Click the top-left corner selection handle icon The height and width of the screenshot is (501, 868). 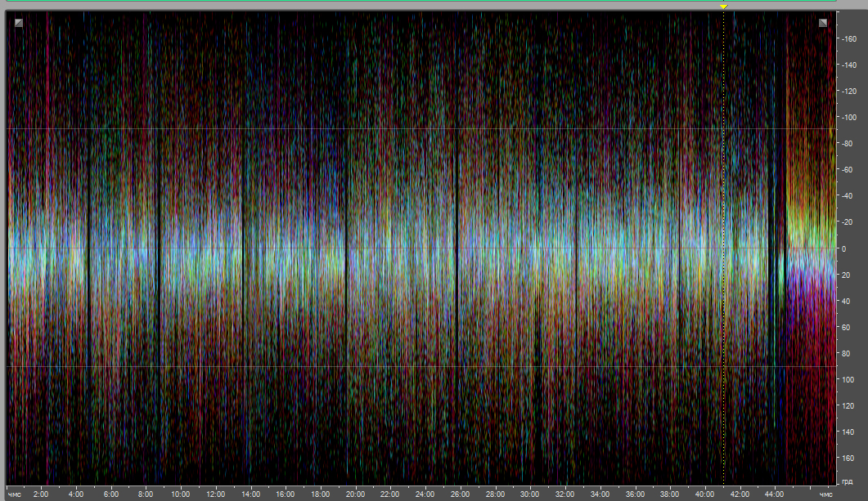click(x=19, y=23)
